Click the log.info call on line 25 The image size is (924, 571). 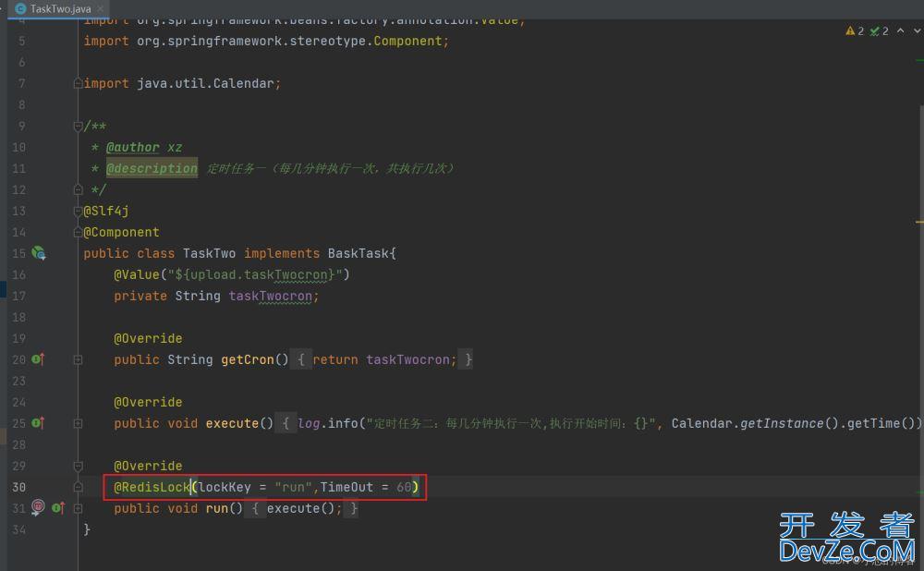point(327,423)
